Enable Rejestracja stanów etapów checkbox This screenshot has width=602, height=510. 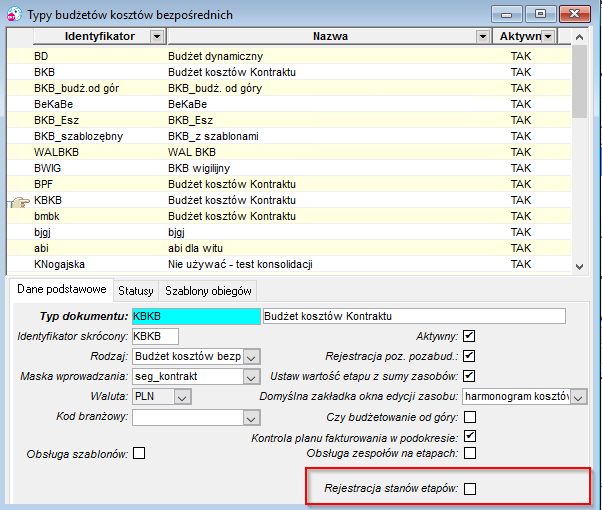click(x=470, y=489)
